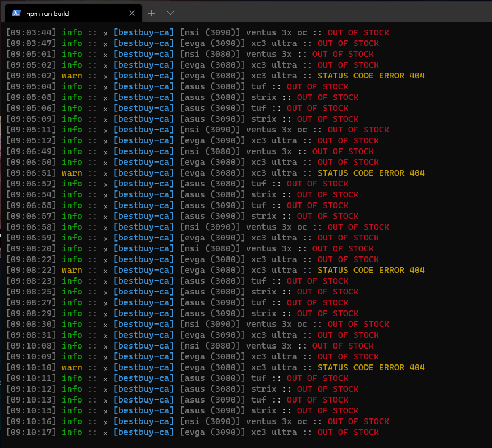This screenshot has width=492, height=448.
Task: Click 'warn' in the 09:06:51 line
Action: click(72, 173)
